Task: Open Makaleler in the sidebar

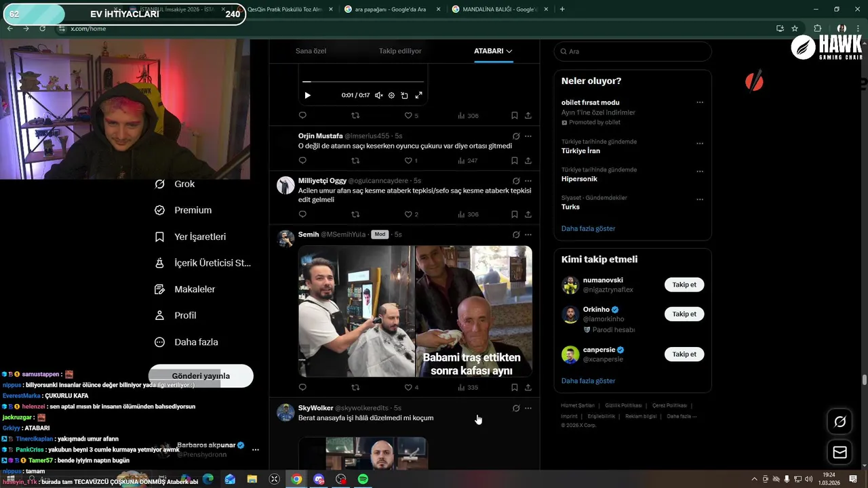Action: [x=184, y=289]
